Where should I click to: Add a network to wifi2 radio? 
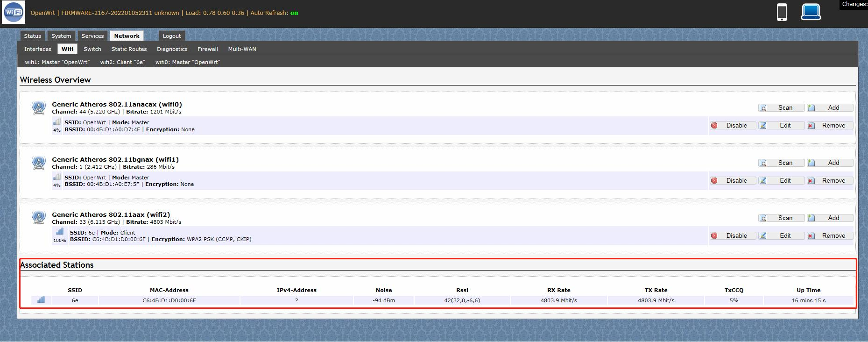point(830,218)
